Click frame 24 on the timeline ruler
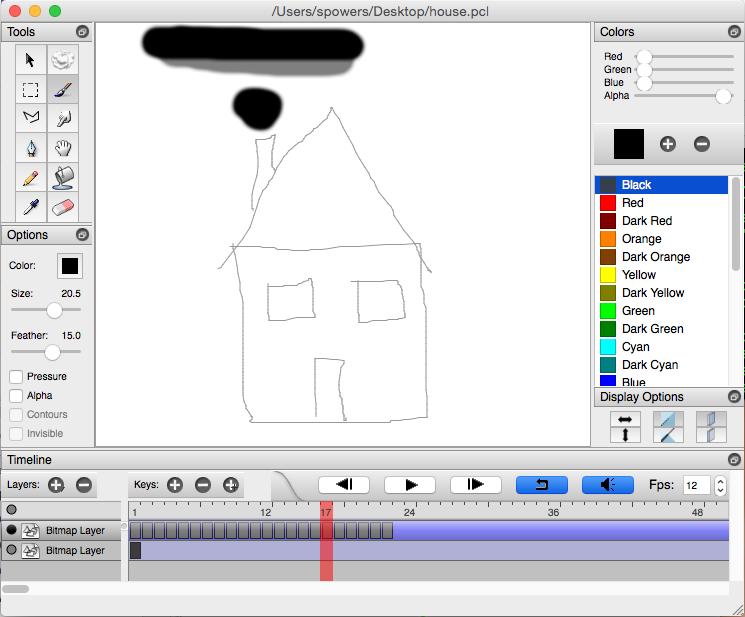 point(409,512)
